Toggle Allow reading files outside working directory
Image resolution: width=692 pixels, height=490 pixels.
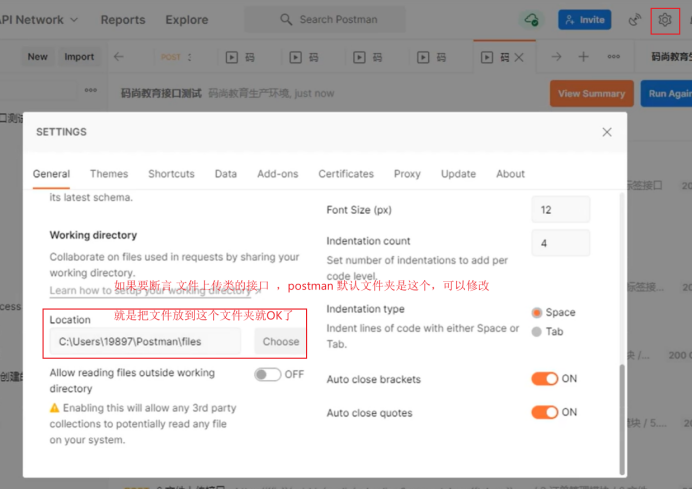click(267, 375)
